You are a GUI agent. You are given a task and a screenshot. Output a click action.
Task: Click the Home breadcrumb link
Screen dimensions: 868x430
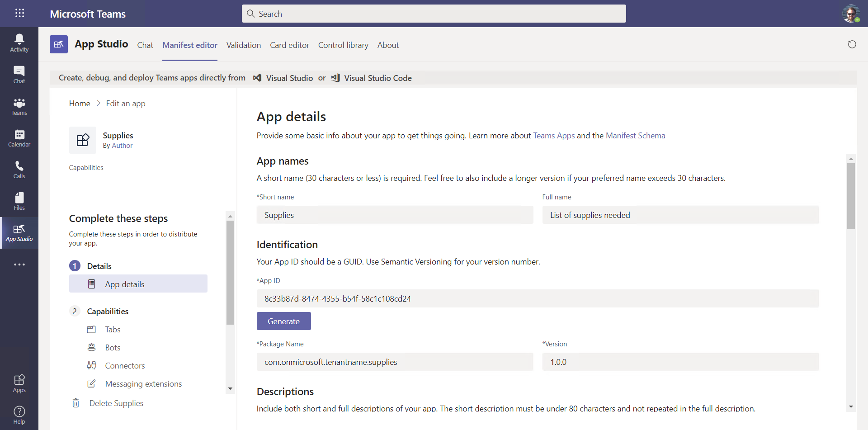click(80, 104)
